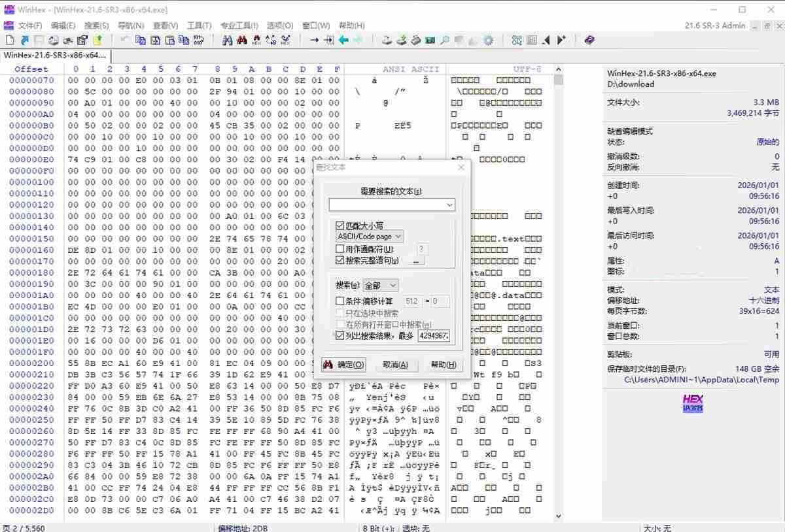Click the HEX logo in the info panel

[x=692, y=403]
